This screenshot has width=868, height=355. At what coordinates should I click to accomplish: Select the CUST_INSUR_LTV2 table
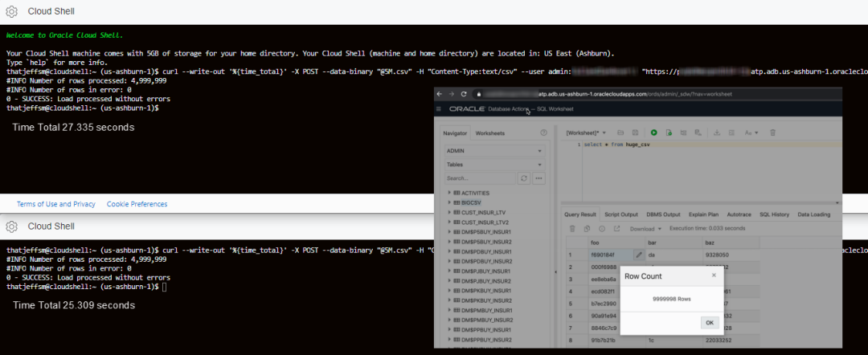click(x=483, y=222)
